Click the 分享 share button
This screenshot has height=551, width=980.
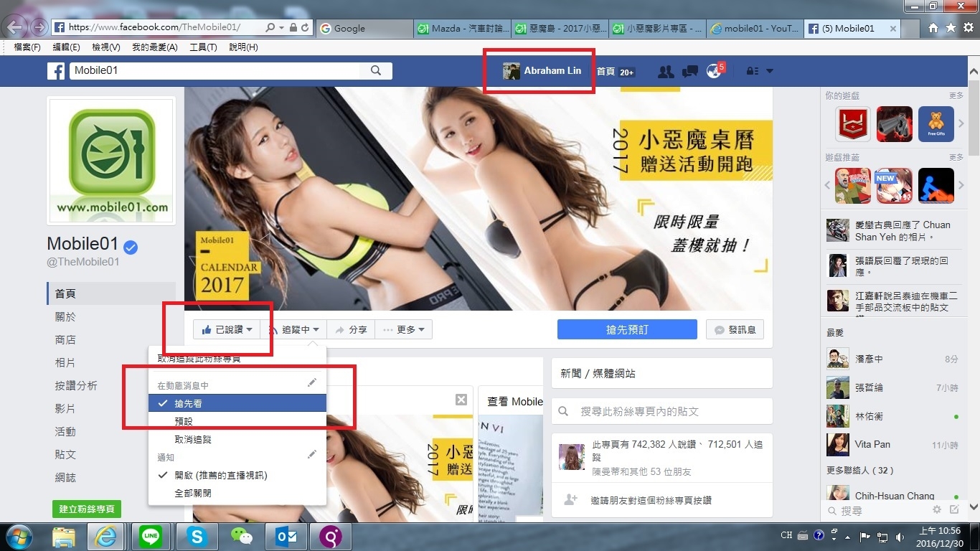pyautogui.click(x=351, y=330)
